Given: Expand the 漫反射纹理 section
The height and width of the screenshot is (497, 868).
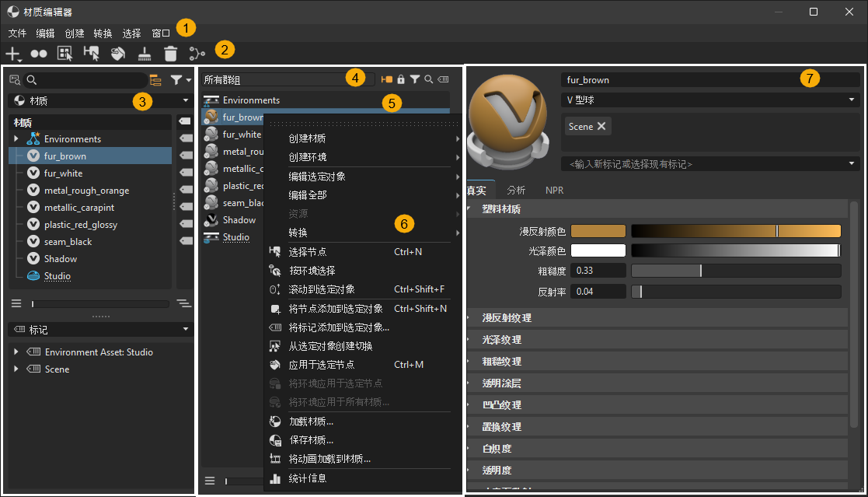Looking at the screenshot, I should coord(657,318).
